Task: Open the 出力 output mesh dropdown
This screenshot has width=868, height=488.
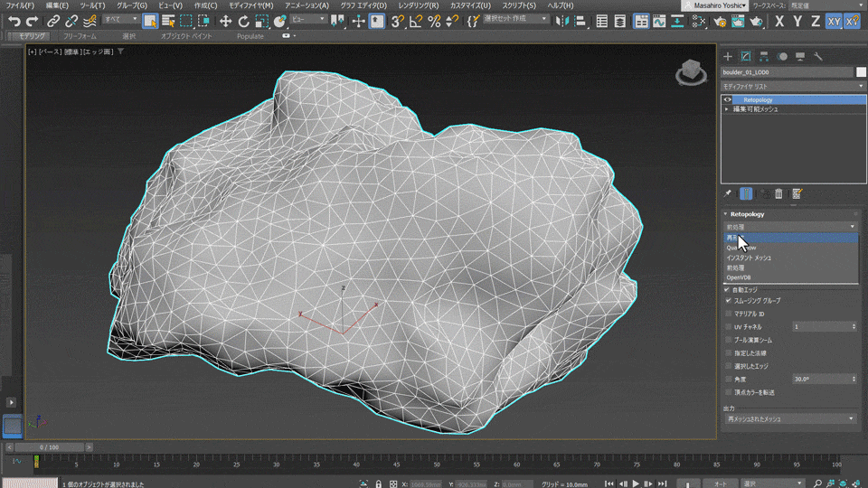Action: coord(790,418)
